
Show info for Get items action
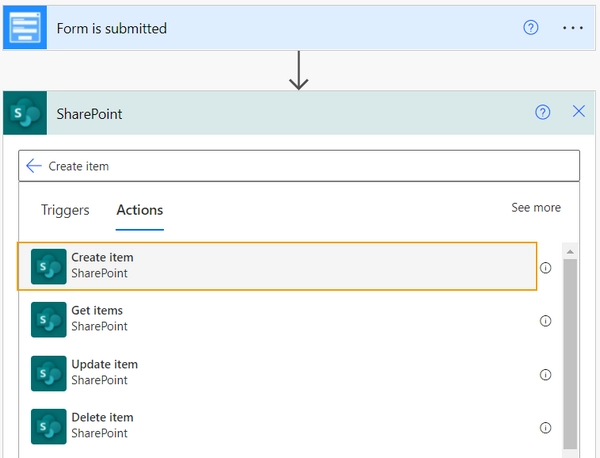click(x=545, y=321)
